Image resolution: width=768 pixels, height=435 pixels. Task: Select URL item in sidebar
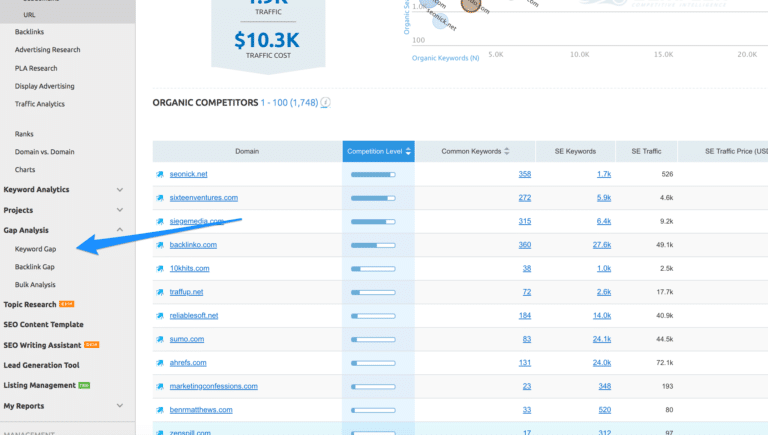[29, 15]
